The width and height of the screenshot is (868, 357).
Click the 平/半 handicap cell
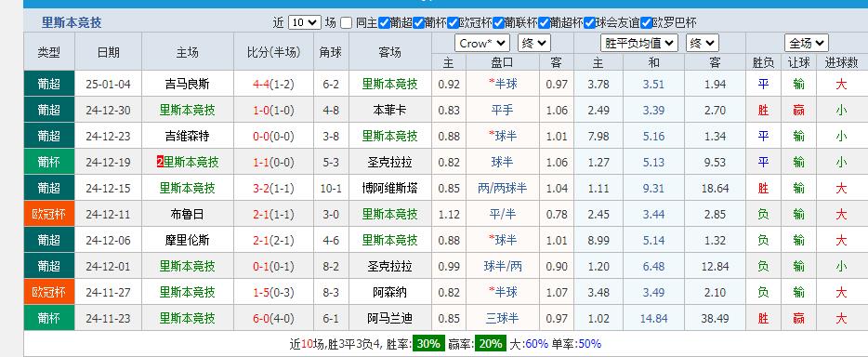tap(502, 214)
